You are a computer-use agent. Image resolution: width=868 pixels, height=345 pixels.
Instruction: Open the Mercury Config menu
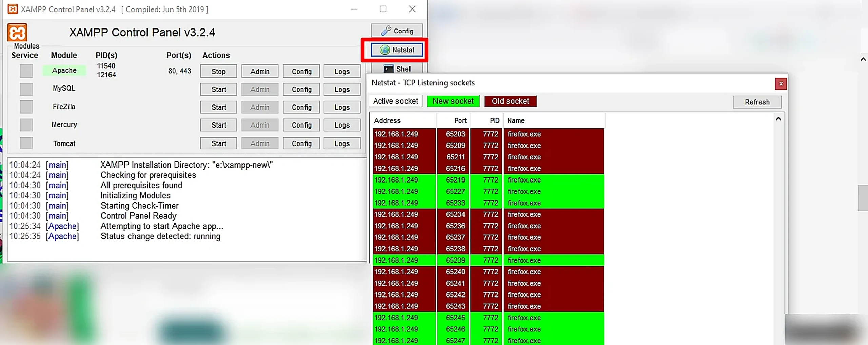point(301,125)
